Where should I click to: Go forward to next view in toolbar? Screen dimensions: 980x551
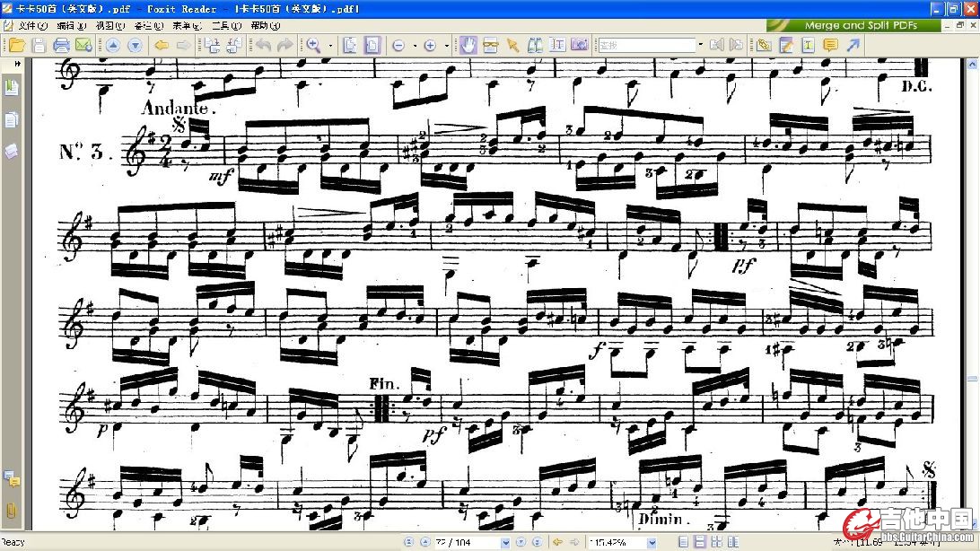pyautogui.click(x=184, y=45)
